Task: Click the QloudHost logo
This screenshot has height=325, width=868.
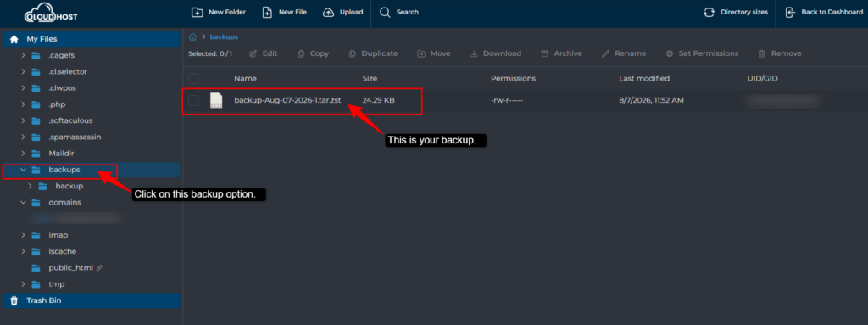Action: (x=51, y=13)
